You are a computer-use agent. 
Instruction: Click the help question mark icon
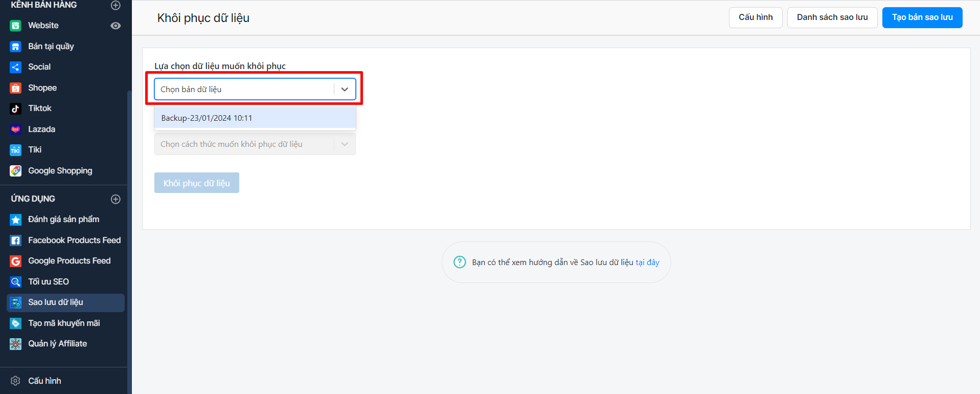[460, 262]
